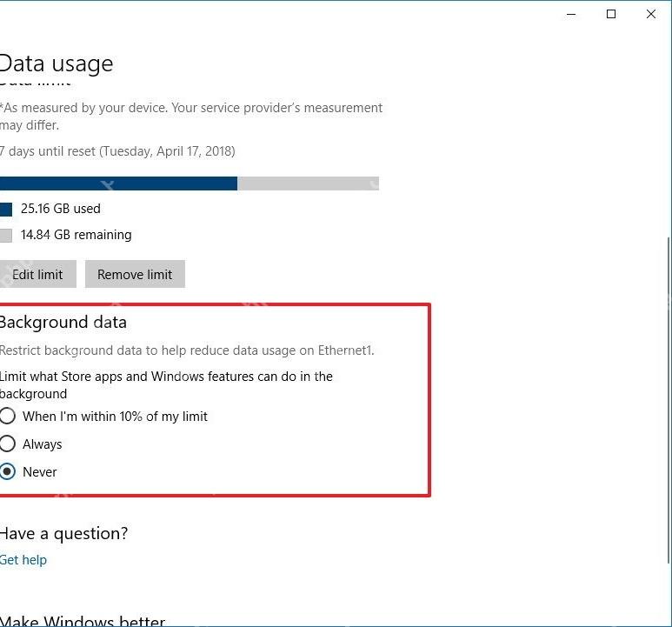Click the data usage progress bar
The height and width of the screenshot is (627, 672).
[189, 183]
